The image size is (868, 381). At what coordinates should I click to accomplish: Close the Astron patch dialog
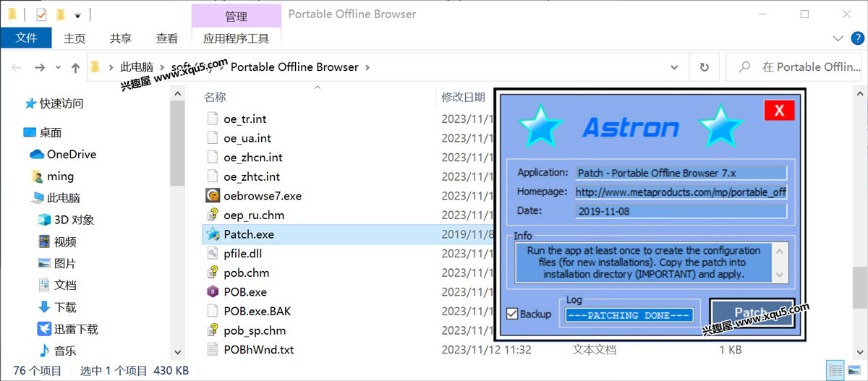coord(779,110)
